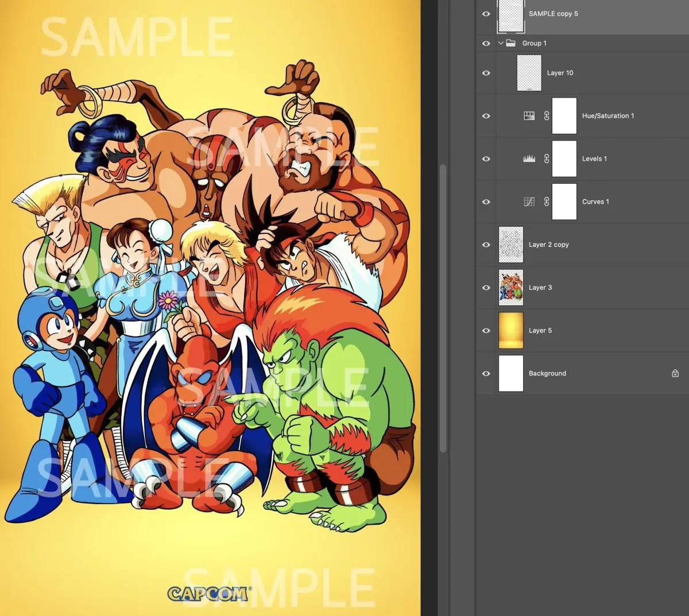The width and height of the screenshot is (689, 616).
Task: Select the Background layer name
Action: tap(547, 374)
